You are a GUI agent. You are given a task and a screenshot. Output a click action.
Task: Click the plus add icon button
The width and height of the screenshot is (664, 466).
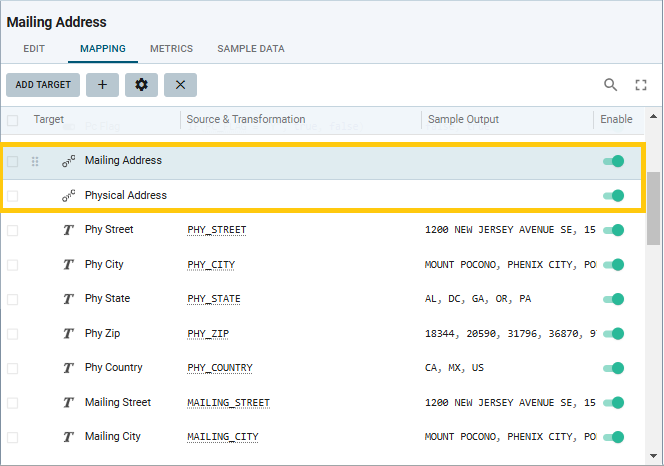pos(102,85)
